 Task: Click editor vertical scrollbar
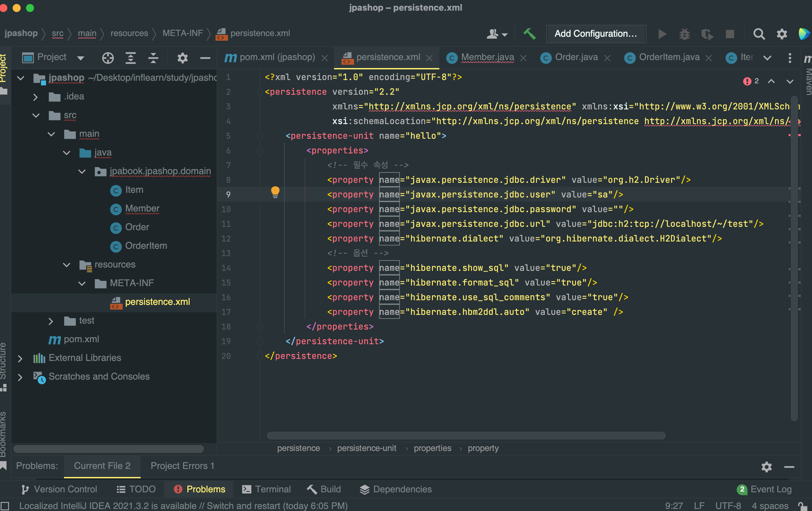click(794, 258)
